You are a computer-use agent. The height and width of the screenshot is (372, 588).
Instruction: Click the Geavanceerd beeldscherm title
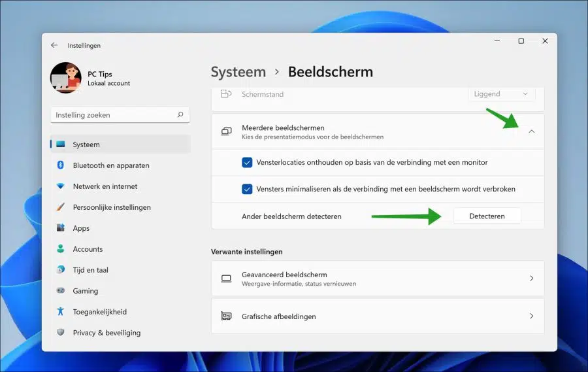[284, 275]
